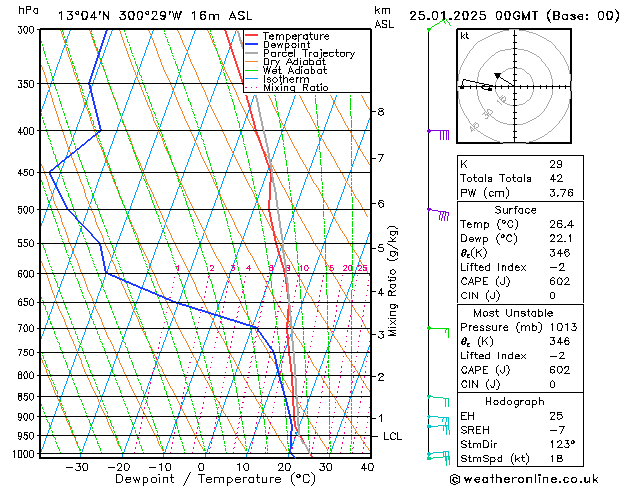The image size is (629, 486).
Task: Click the K index value 29
Action: coord(556,164)
